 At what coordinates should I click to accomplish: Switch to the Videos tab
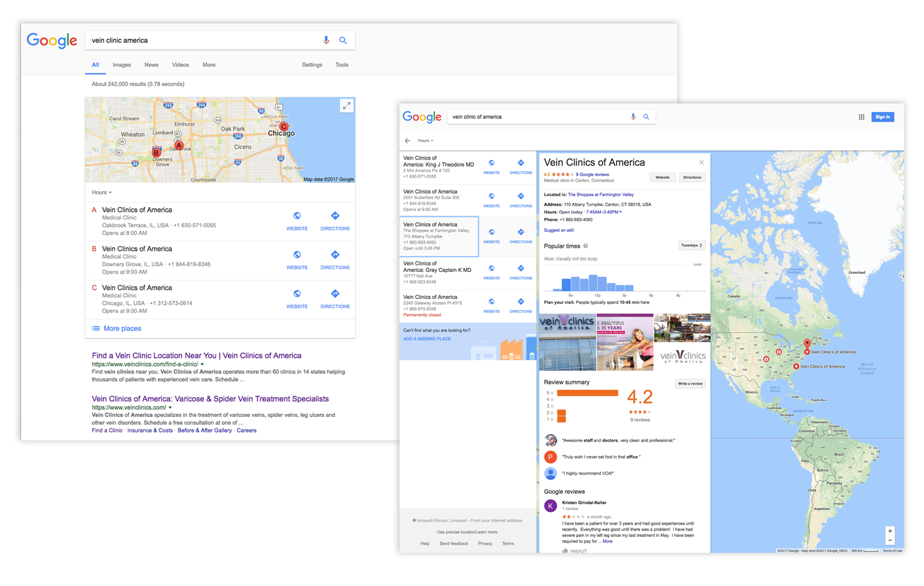tap(180, 65)
